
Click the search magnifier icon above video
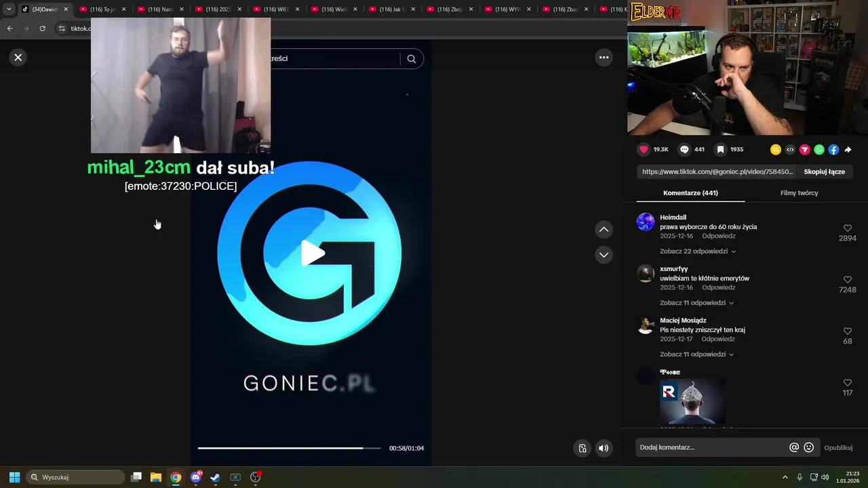pos(412,59)
